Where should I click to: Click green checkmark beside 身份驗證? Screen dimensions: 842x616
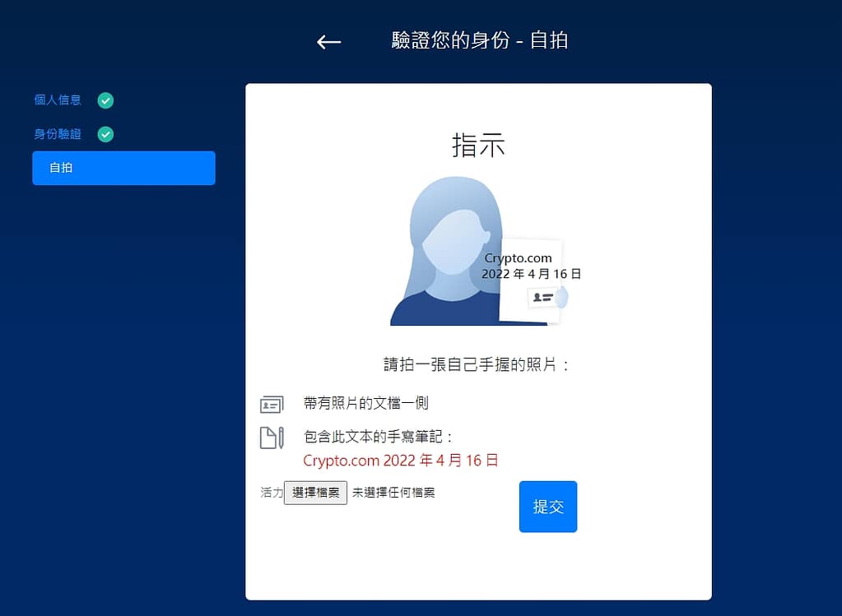(x=106, y=134)
